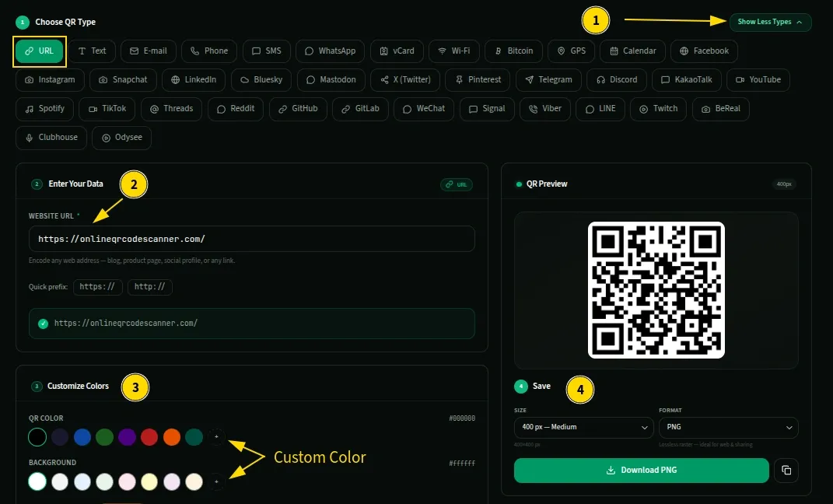Choose the SMS QR type

[266, 51]
